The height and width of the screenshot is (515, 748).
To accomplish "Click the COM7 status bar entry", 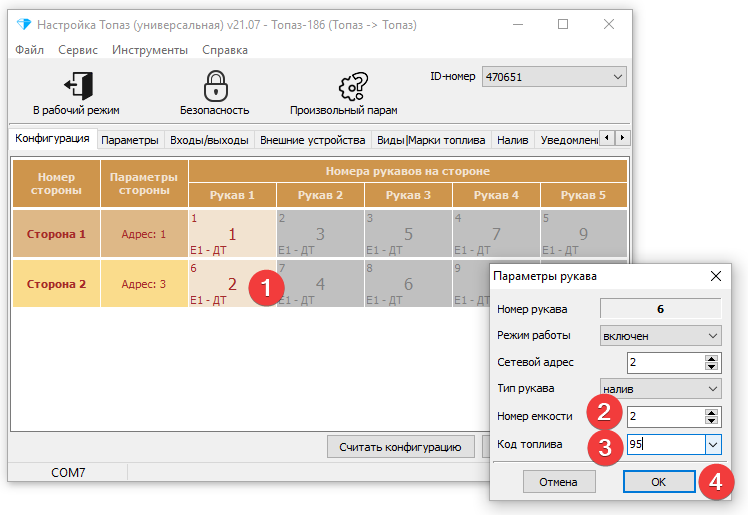I will pos(68,473).
